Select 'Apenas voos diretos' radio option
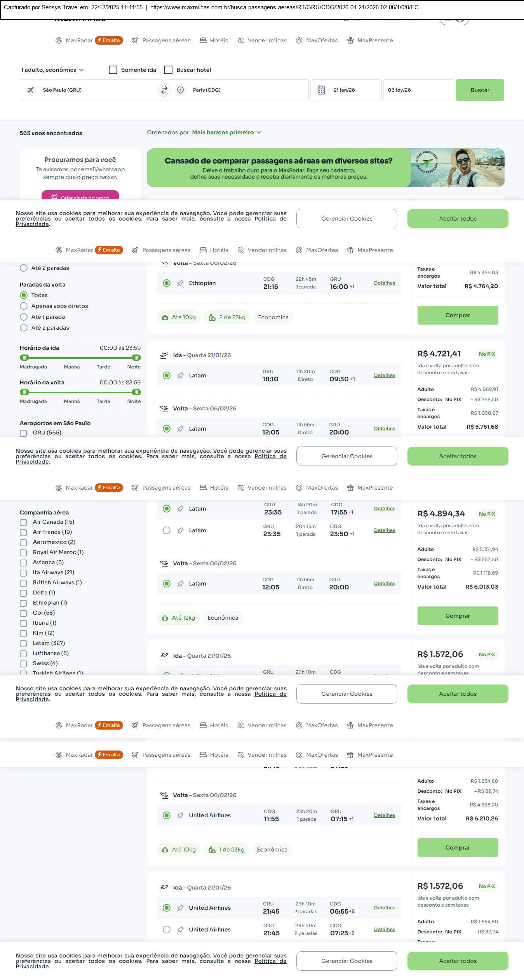This screenshot has height=980, width=524. pyautogui.click(x=24, y=306)
